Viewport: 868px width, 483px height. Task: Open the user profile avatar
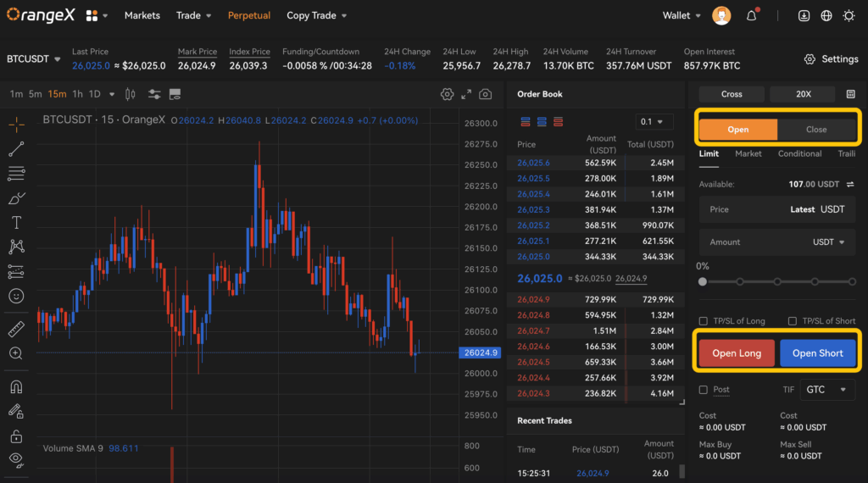pyautogui.click(x=721, y=15)
